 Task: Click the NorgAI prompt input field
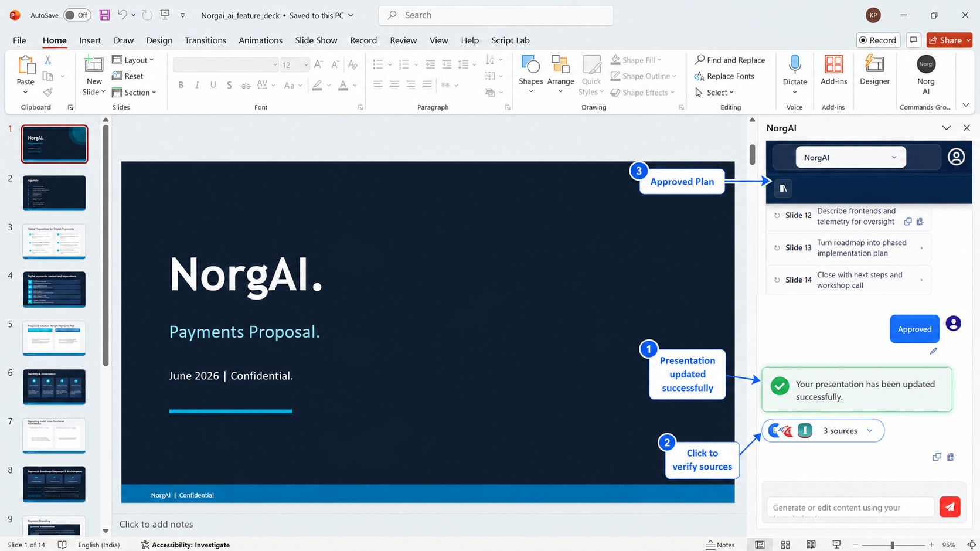[x=850, y=507]
